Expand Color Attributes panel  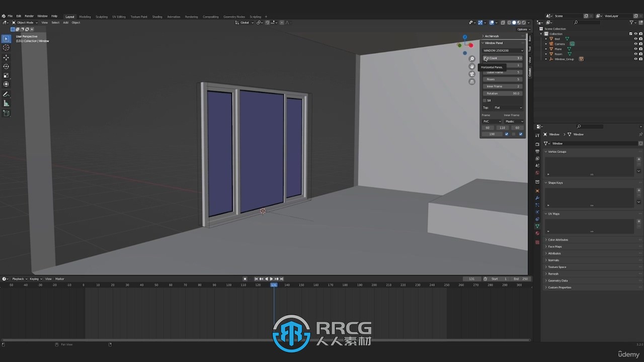click(x=557, y=240)
